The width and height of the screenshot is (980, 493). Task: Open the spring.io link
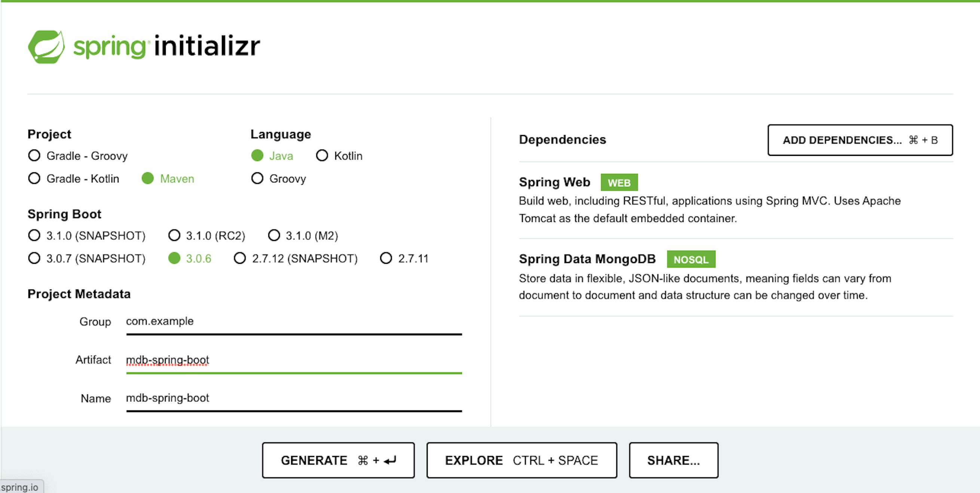coord(20,487)
